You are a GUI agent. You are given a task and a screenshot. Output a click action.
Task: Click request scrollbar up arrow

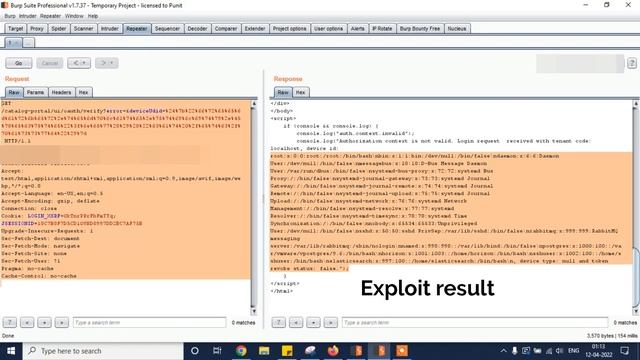click(253, 104)
